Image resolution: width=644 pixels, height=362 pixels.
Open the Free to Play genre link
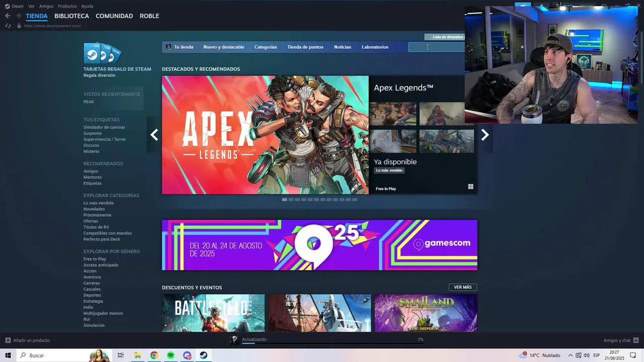tap(95, 259)
